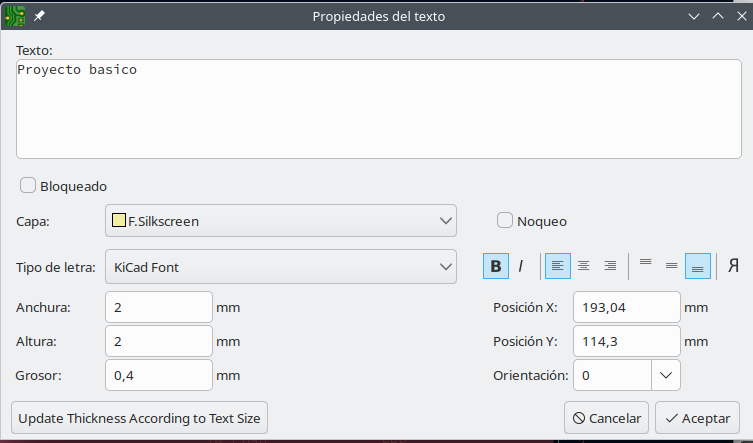The height and width of the screenshot is (443, 753).
Task: Toggle bold text formatting
Action: tap(496, 266)
